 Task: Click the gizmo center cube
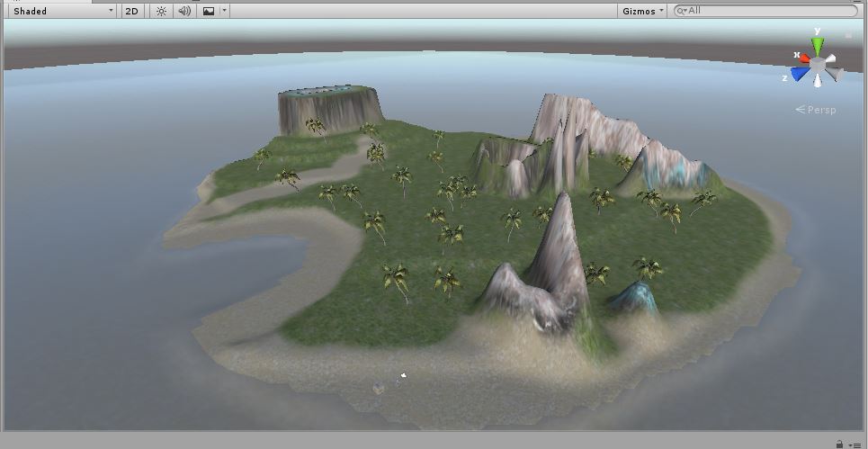818,66
